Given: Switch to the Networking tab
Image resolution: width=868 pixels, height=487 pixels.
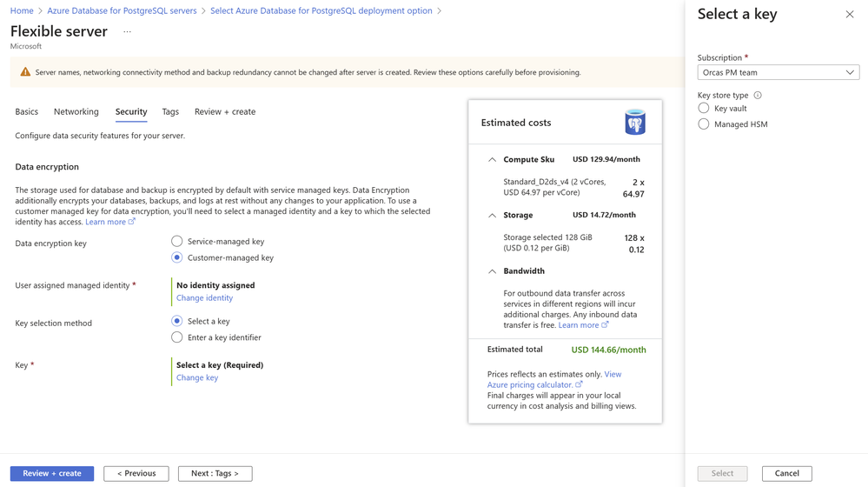Looking at the screenshot, I should click(76, 111).
